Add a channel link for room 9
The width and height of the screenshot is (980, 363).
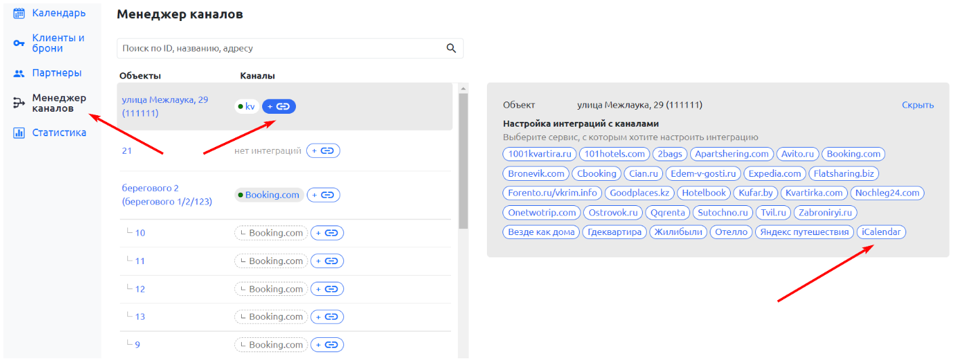(x=327, y=345)
